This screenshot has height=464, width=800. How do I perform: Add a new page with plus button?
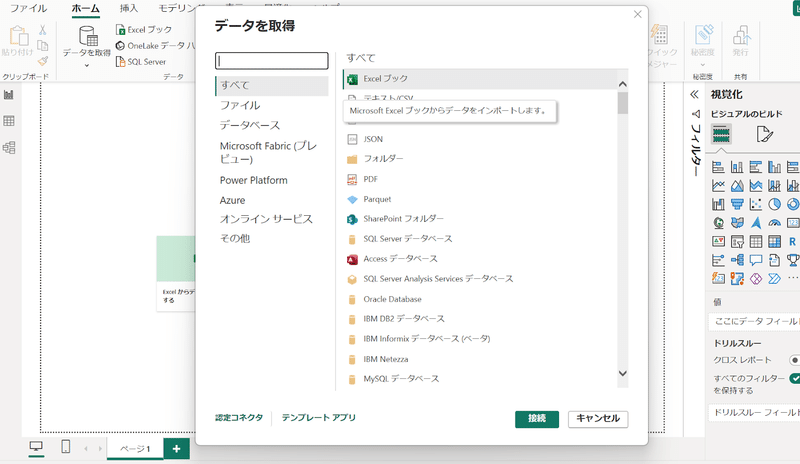177,449
